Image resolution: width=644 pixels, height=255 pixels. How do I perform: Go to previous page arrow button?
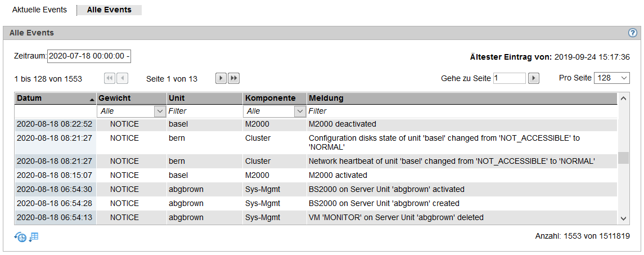coord(123,79)
